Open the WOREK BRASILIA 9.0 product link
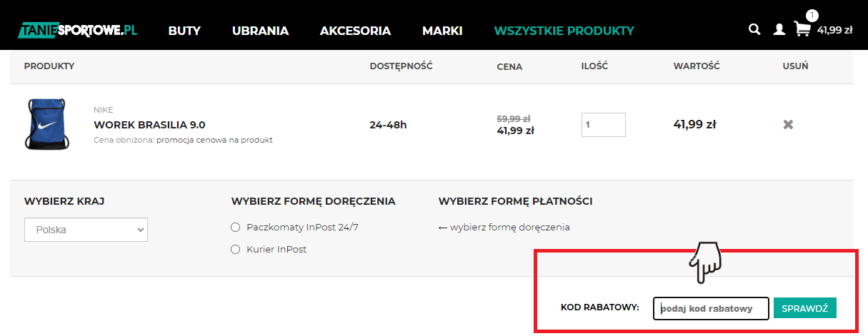 tap(149, 125)
